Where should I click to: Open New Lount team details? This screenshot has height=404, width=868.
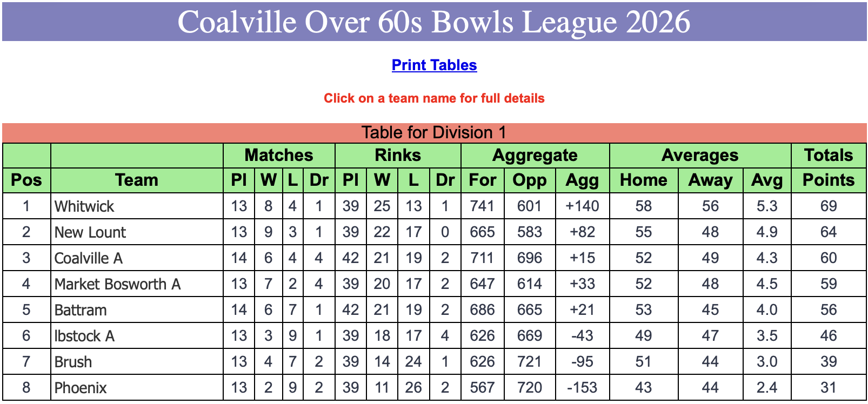[90, 232]
